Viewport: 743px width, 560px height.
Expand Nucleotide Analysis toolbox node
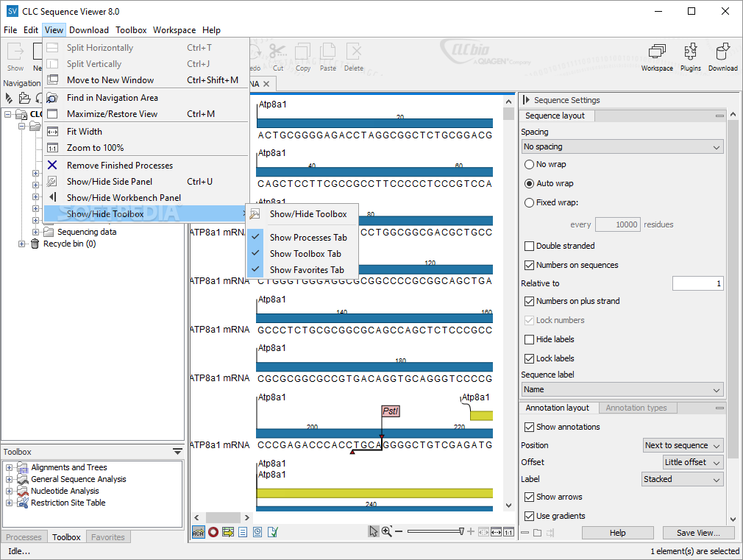(x=9, y=492)
